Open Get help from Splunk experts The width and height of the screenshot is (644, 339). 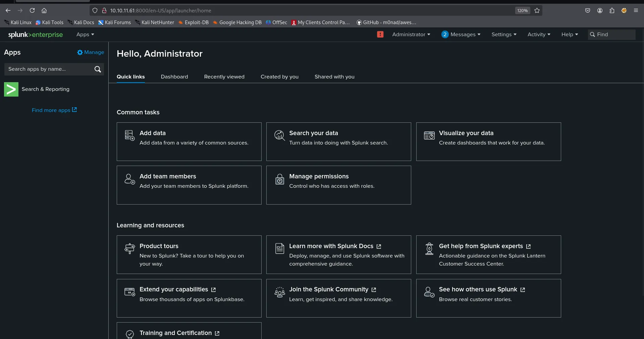485,246
